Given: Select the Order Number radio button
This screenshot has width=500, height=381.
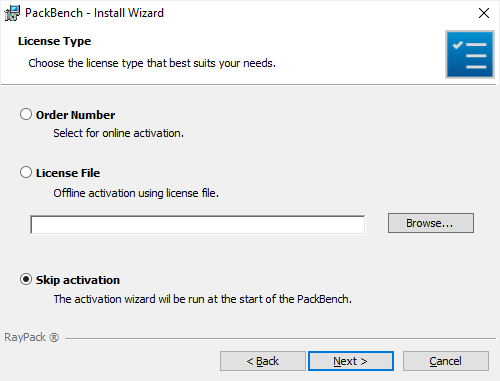Looking at the screenshot, I should [26, 114].
